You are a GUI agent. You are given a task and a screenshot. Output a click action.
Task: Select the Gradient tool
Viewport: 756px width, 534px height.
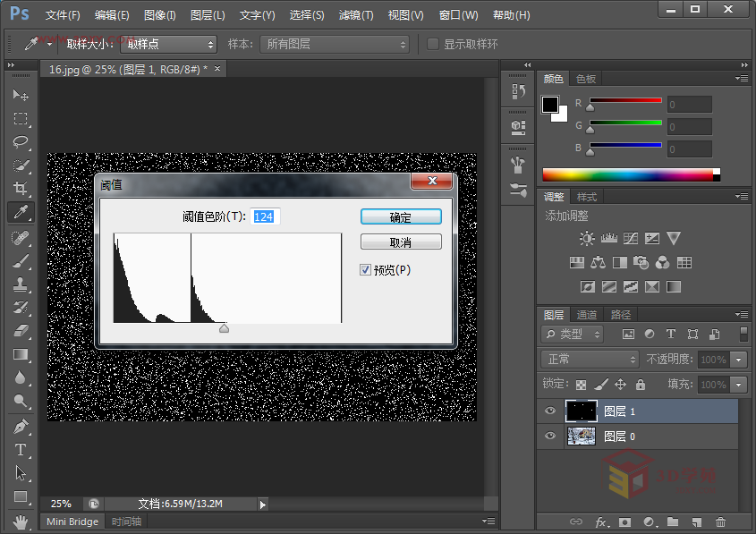21,355
